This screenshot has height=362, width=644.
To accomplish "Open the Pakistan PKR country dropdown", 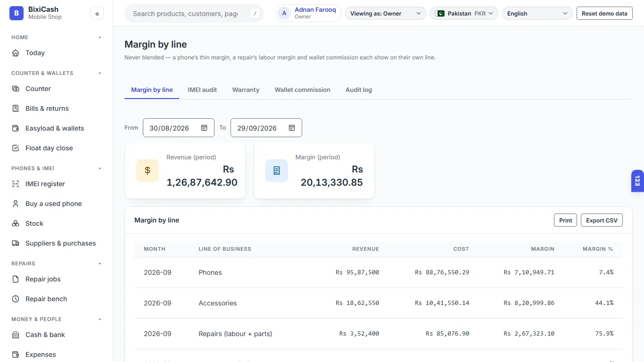I will tap(464, 14).
